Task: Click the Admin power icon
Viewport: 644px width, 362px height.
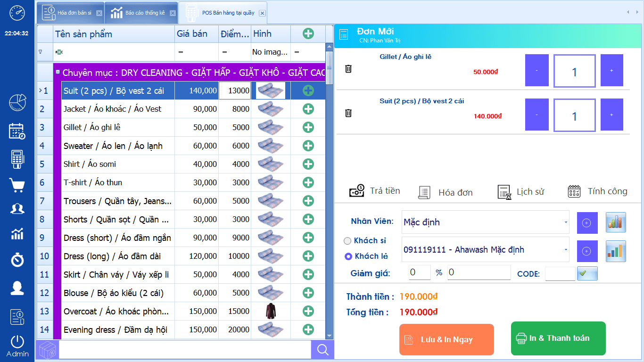Action: pyautogui.click(x=17, y=342)
